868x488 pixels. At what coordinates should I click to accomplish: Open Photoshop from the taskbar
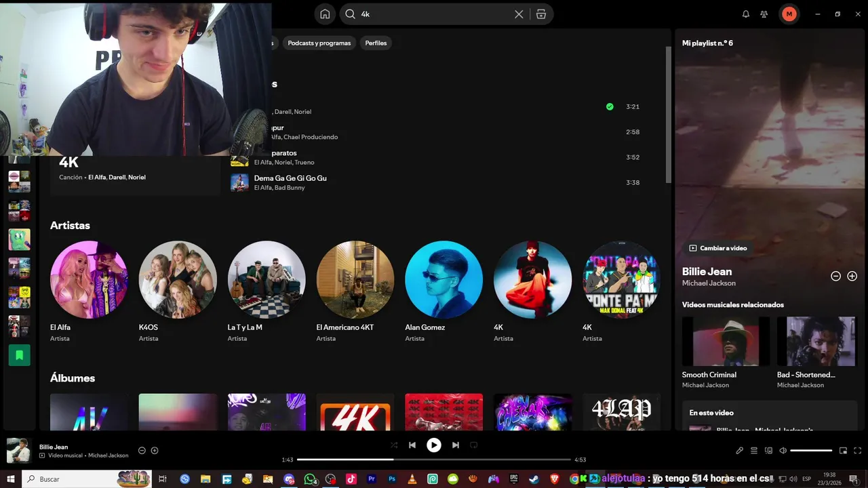(x=391, y=479)
